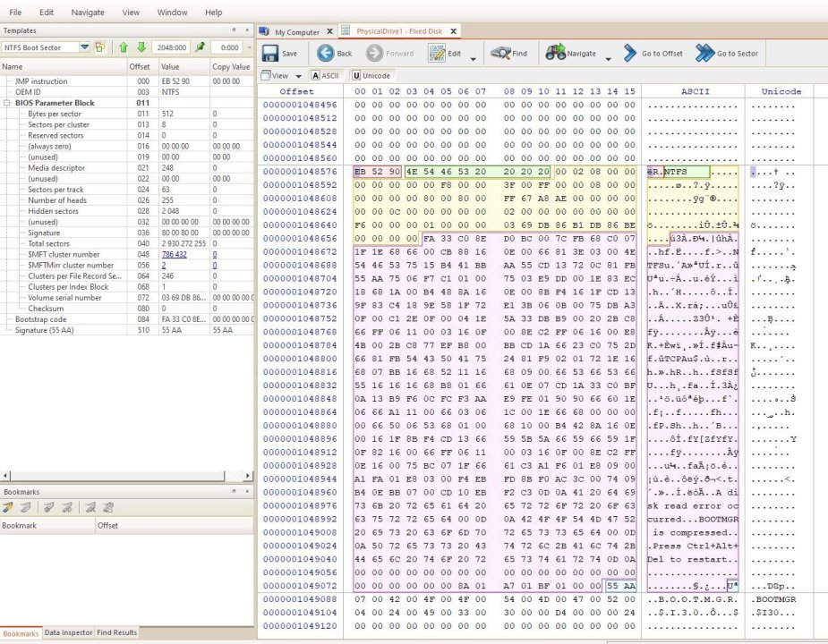Click the green down arrow in Templates

(141, 47)
